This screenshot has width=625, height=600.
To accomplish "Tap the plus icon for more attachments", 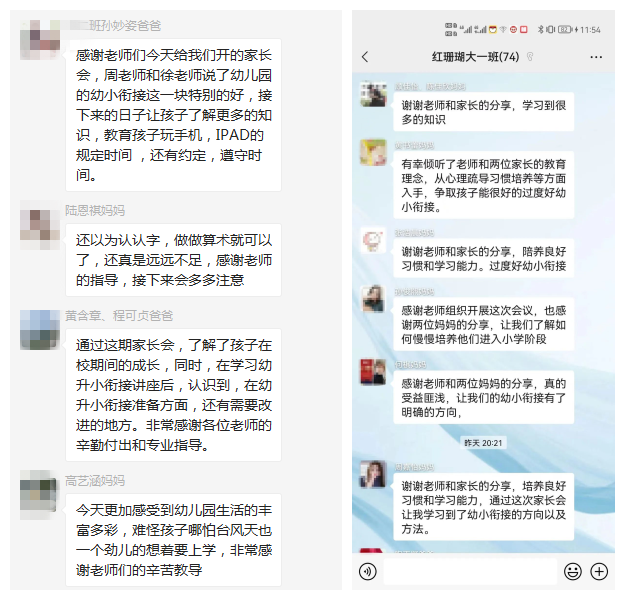I will tap(599, 572).
